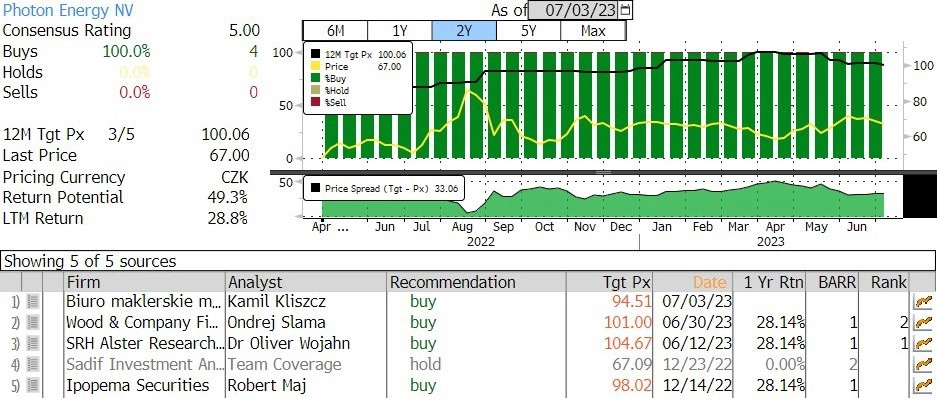Sort the table by Analyst column
This screenshot has width=937, height=403.
point(307,282)
